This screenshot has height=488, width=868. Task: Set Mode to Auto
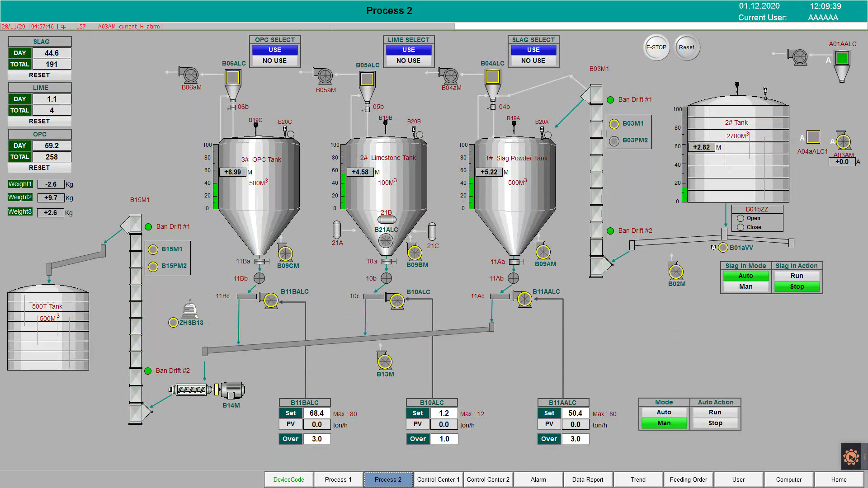coord(664,412)
